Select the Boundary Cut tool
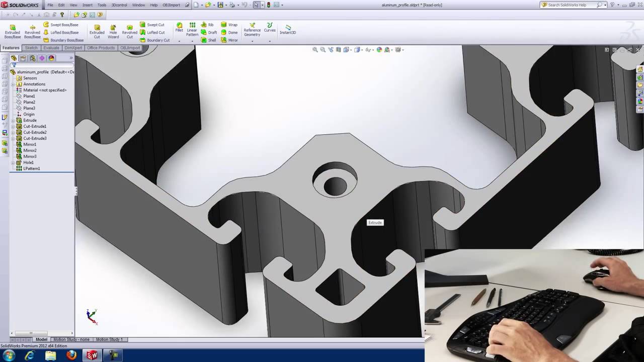Viewport: 644px width, 362px height. tap(155, 40)
